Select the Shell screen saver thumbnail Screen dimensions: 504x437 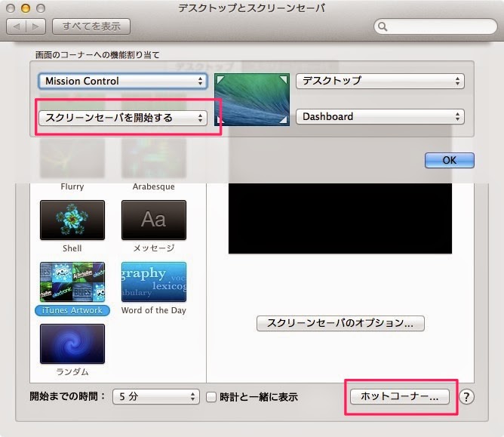click(72, 220)
